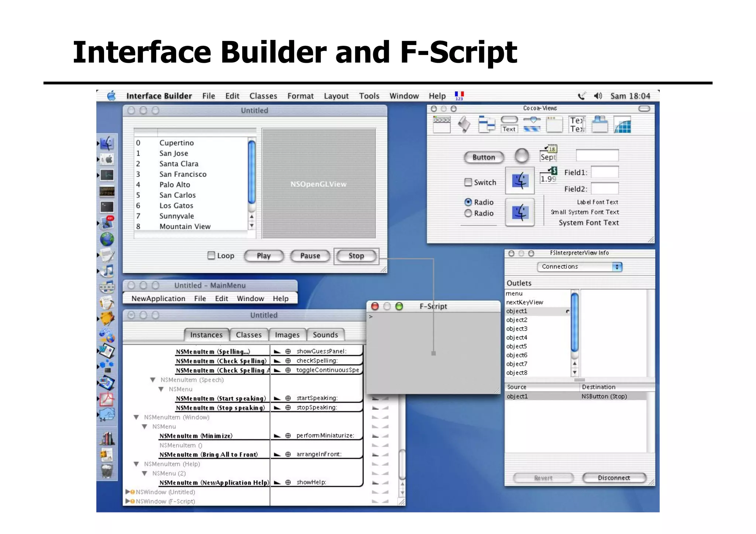Pick the round gray button in Cocoa-Views palette
Viewport: 756px width, 534px height.
(522, 155)
